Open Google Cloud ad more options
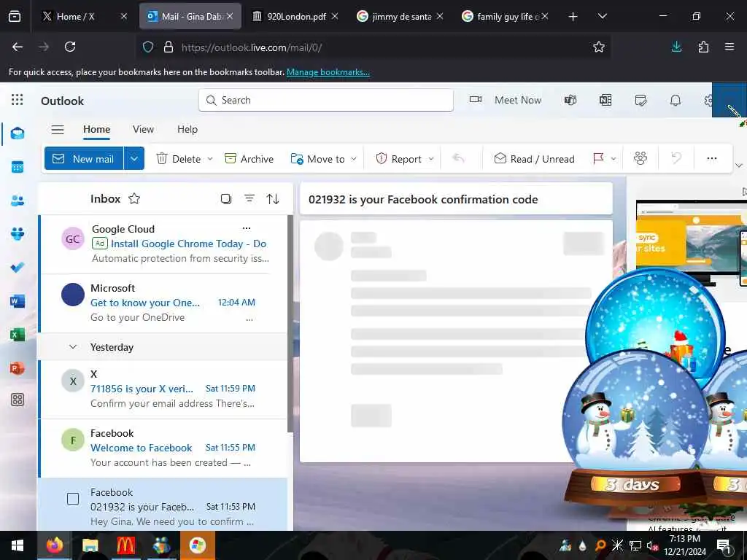 click(x=247, y=228)
